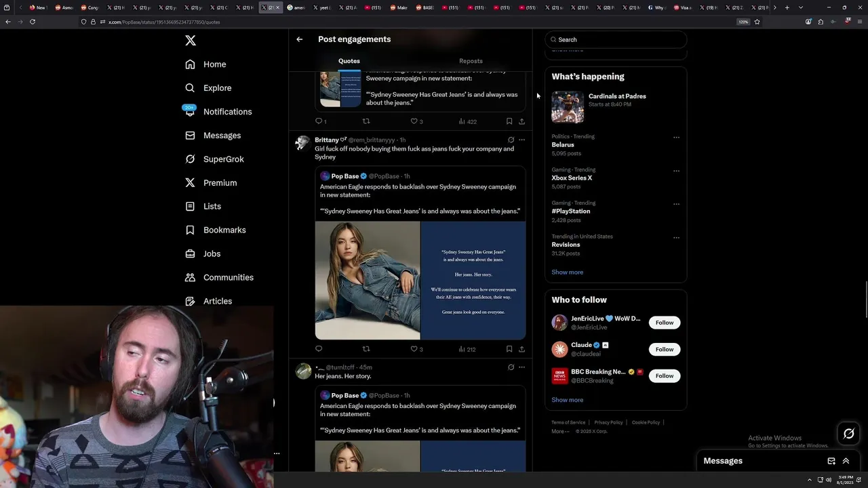The width and height of the screenshot is (868, 488).
Task: Click the Articles icon in sidebar
Action: click(190, 301)
